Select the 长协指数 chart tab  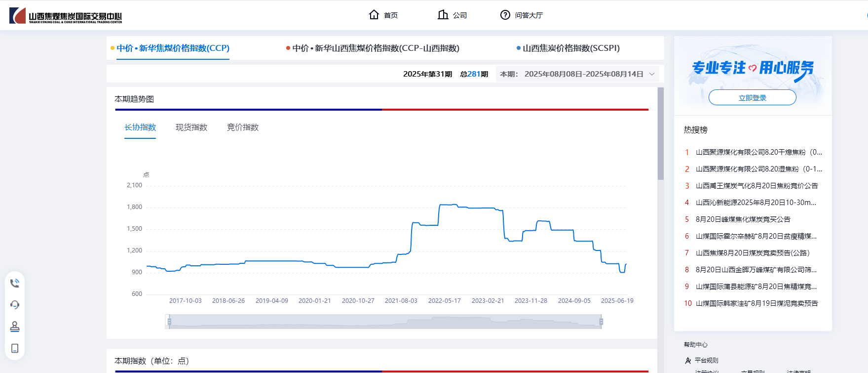[x=140, y=127]
